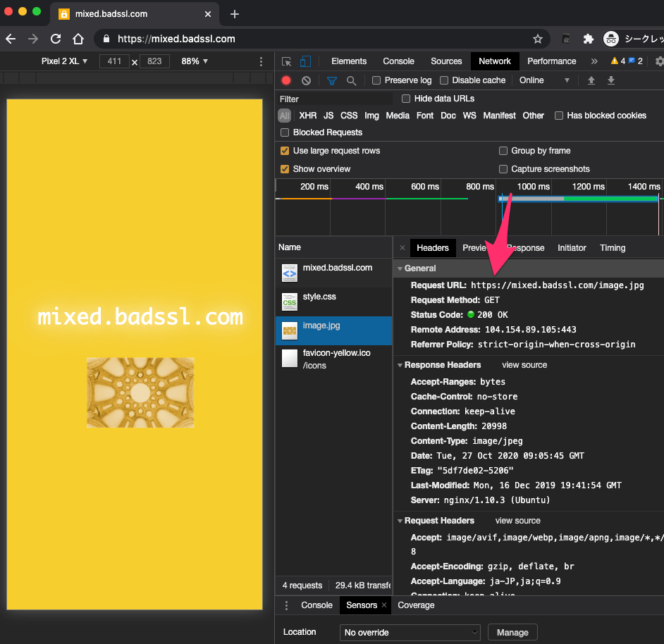Toggle the device toolbar icon
The image size is (664, 644).
(305, 61)
